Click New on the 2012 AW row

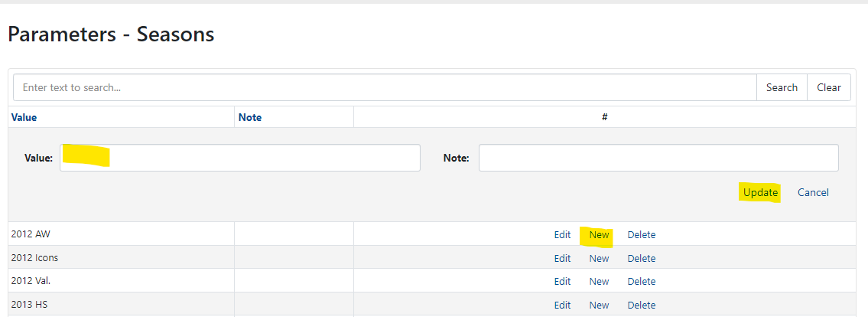(599, 235)
